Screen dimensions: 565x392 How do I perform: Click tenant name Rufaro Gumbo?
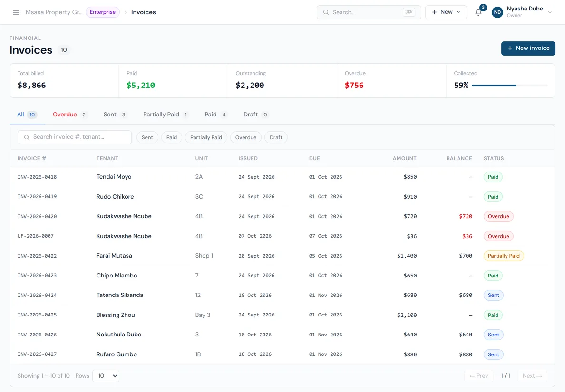(x=117, y=354)
